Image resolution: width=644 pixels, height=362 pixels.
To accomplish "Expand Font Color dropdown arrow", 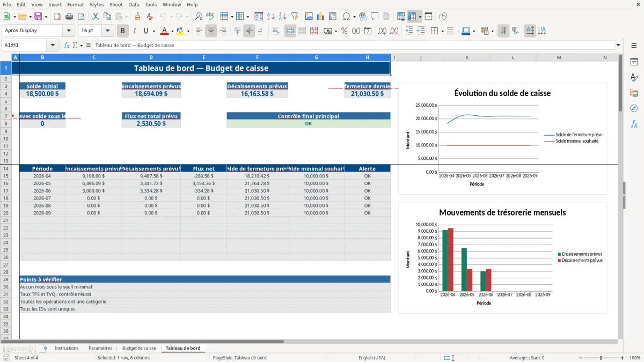I will point(172,31).
